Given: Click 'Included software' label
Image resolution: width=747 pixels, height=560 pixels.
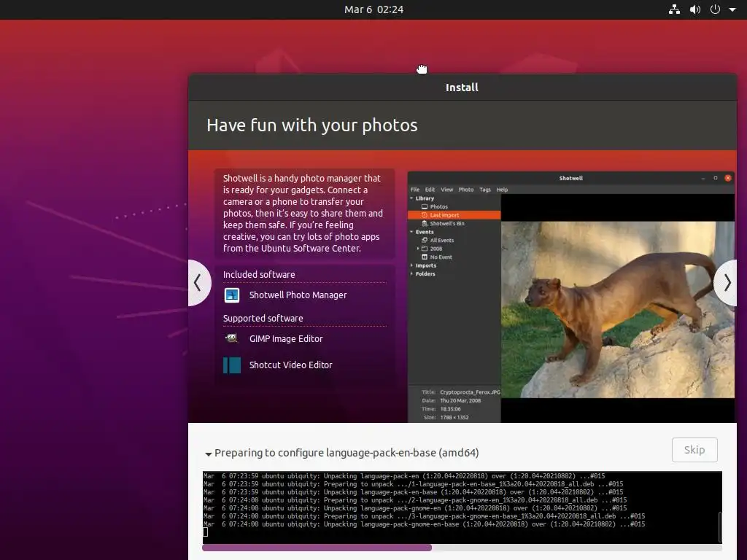Looking at the screenshot, I should click(x=259, y=275).
